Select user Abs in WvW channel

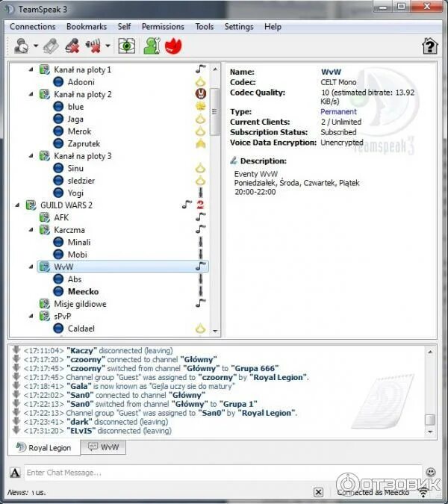[75, 279]
